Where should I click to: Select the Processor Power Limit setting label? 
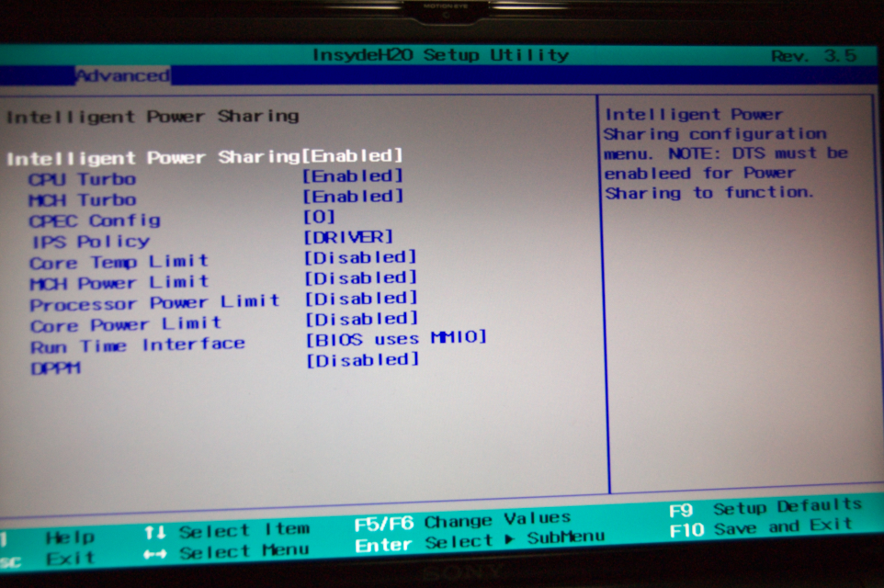click(x=155, y=303)
